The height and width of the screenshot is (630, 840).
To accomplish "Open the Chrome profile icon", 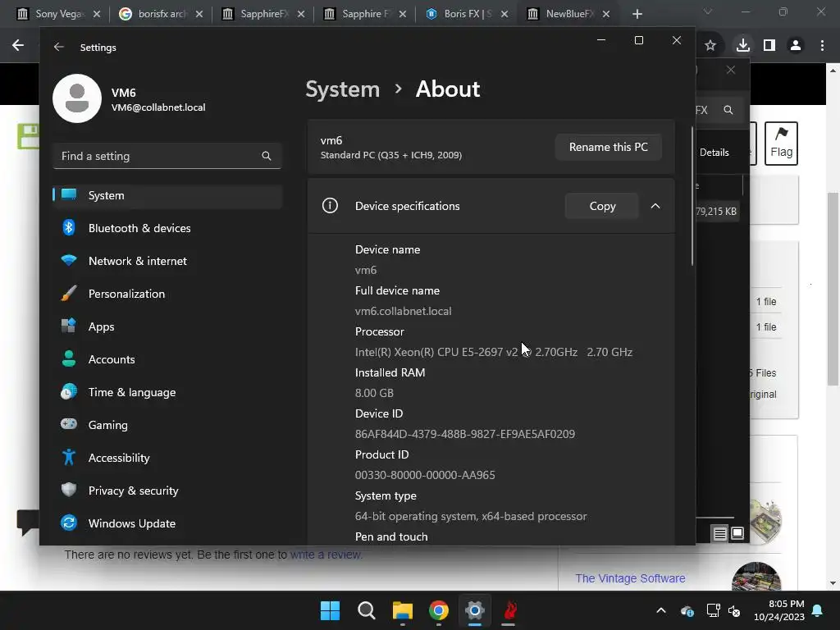I will click(796, 46).
